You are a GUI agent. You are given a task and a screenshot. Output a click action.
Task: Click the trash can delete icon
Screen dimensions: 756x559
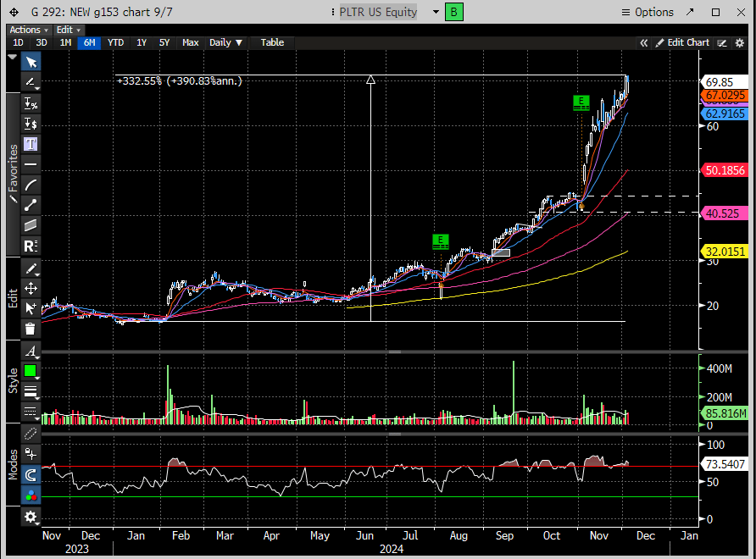click(x=31, y=329)
